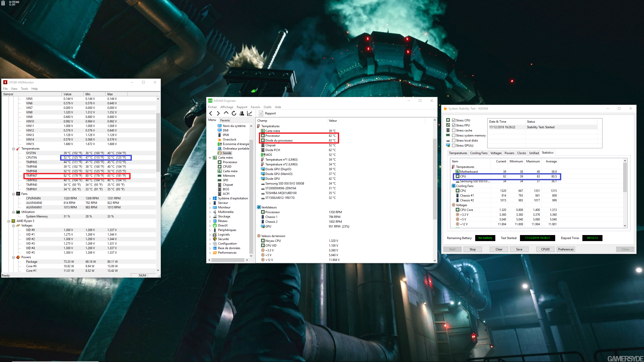Click the Recycle Bin desktop icon

3,3
